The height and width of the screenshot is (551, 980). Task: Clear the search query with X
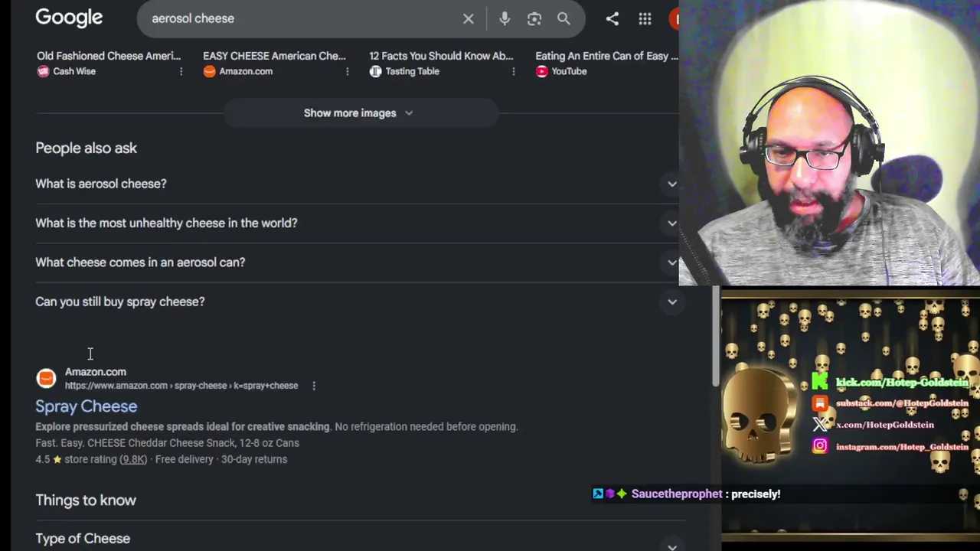coord(469,18)
